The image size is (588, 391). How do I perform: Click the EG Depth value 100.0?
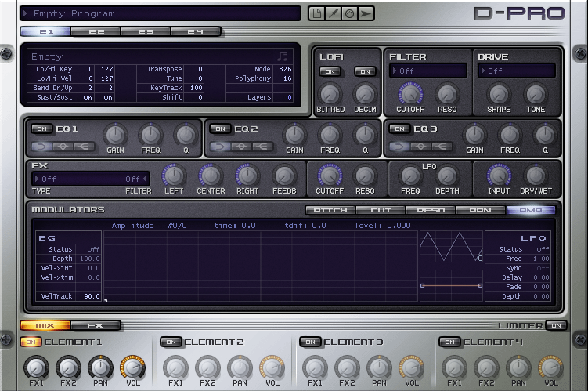89,259
